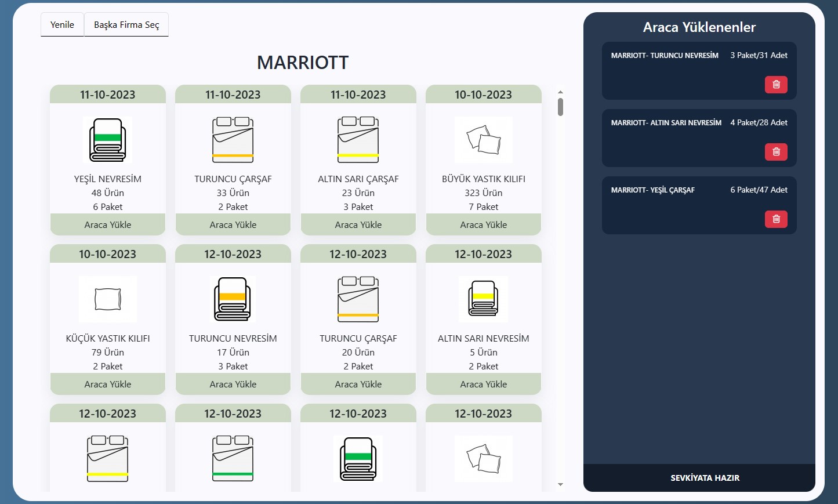Click the yellow duvet icon of ALTIN SARI NEVRESİM
Viewport: 838px width, 504px height.
click(x=484, y=299)
